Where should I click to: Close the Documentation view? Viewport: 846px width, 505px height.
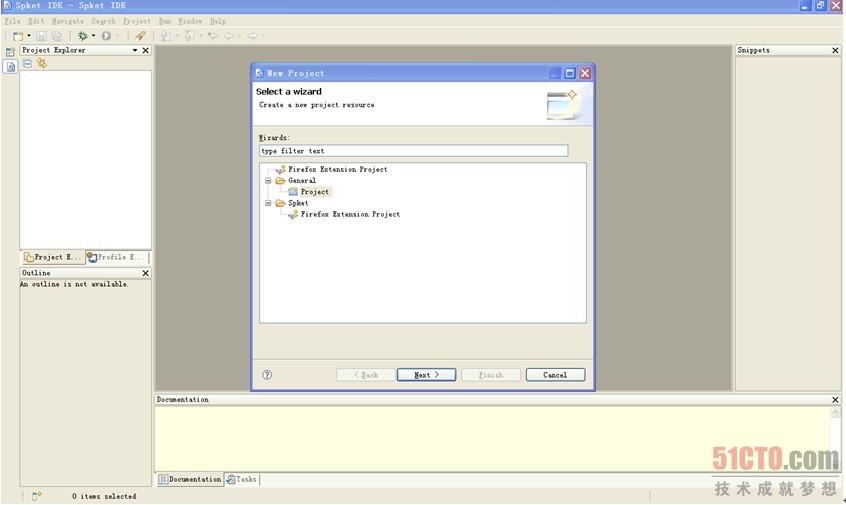835,400
